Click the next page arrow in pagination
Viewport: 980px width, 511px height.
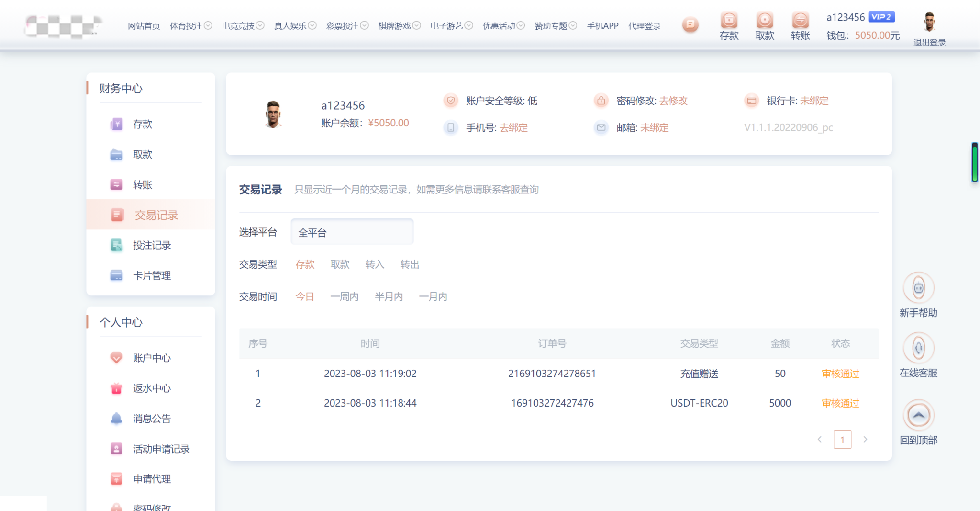pos(865,439)
